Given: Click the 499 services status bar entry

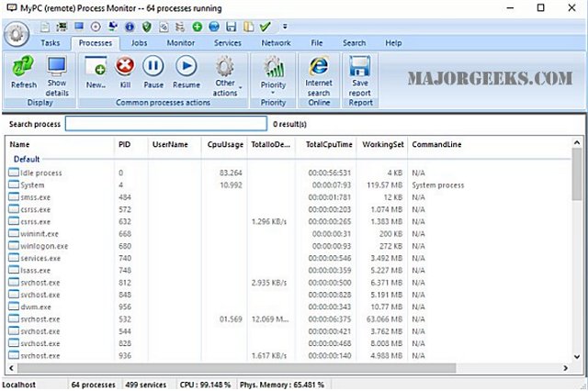Looking at the screenshot, I should click(146, 385).
